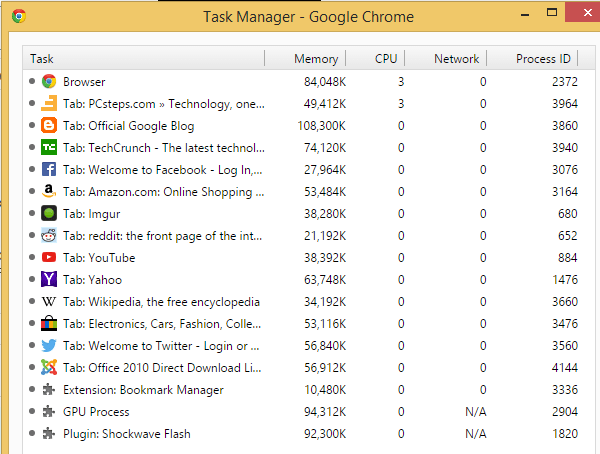
Task: Select the Tab: PCsteps.com task
Action: click(309, 103)
